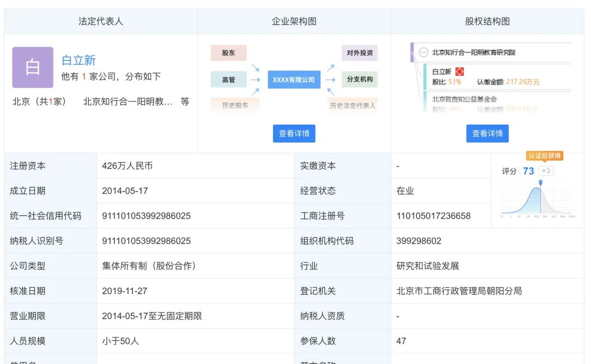Screen dimensions: 591x364
Task: Click 北京市工商行政管理局朝阳分局 registrar text
Action: 459,291
